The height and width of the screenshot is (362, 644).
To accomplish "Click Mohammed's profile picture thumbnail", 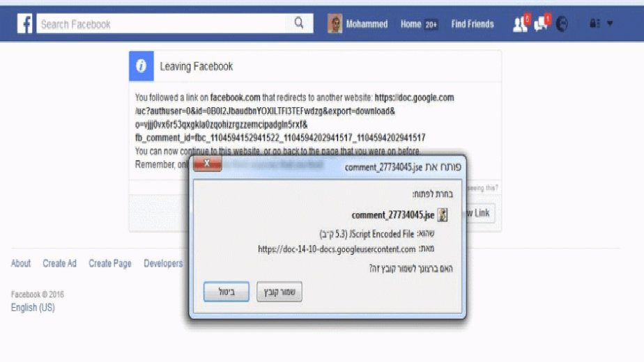I will (x=335, y=24).
